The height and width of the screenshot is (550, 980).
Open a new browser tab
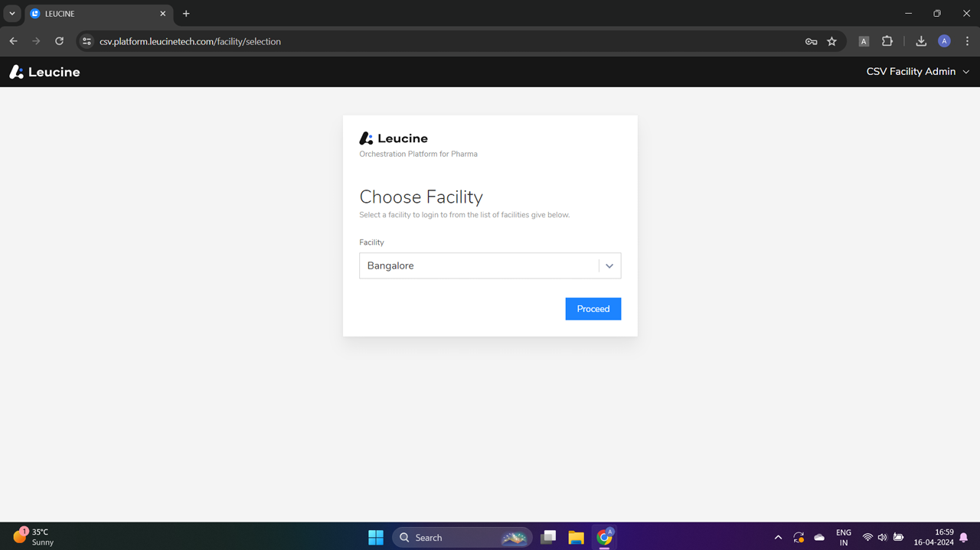click(186, 14)
